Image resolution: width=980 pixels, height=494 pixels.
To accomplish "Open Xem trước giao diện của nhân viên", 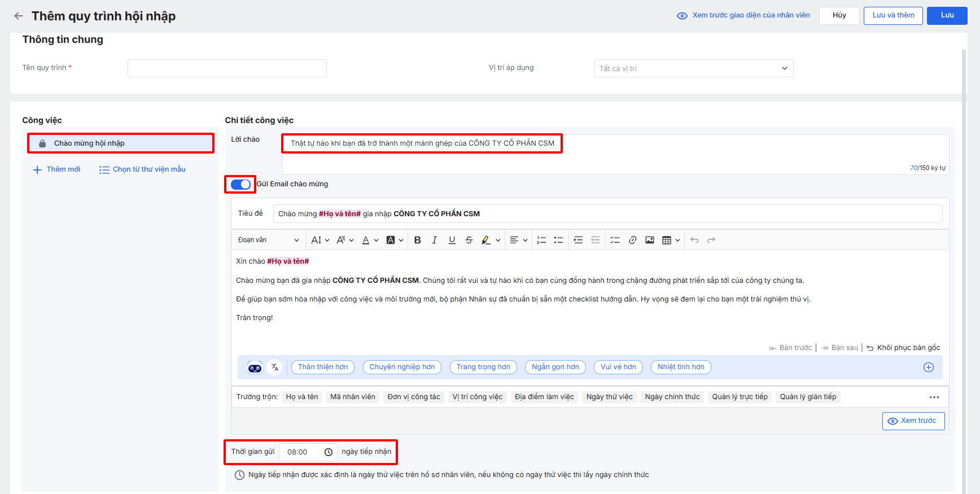I will point(743,15).
